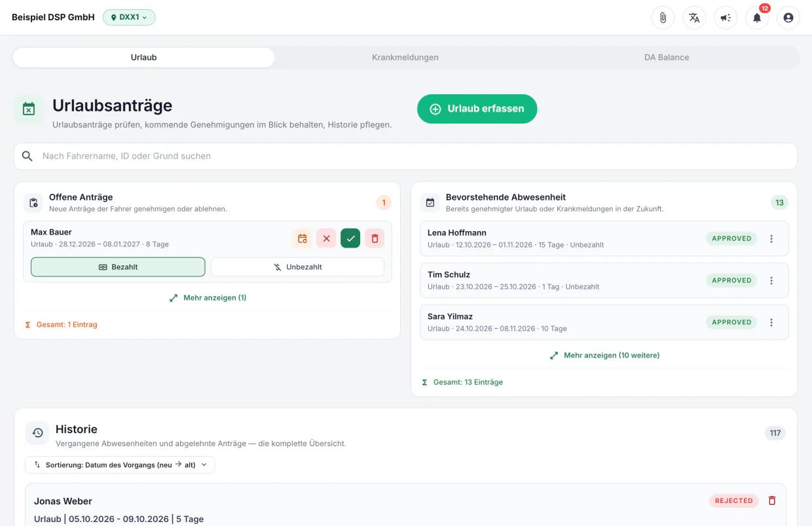Image resolution: width=812 pixels, height=526 pixels.
Task: Delete Max Bauer's vacation request
Action: click(375, 238)
